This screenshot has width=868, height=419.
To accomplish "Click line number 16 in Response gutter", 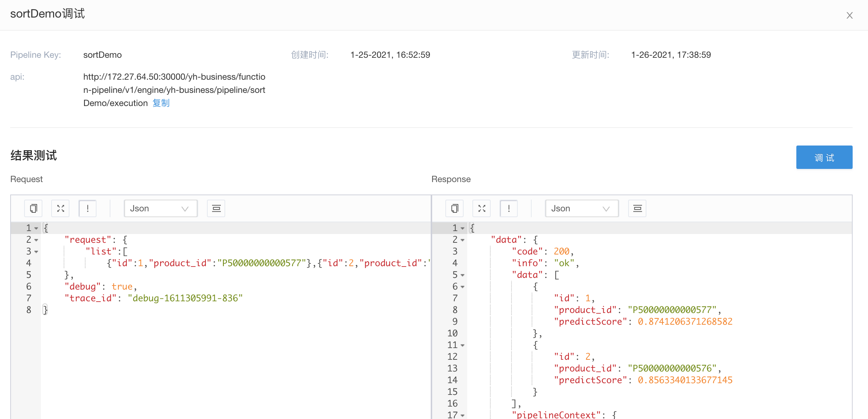I will [x=452, y=404].
